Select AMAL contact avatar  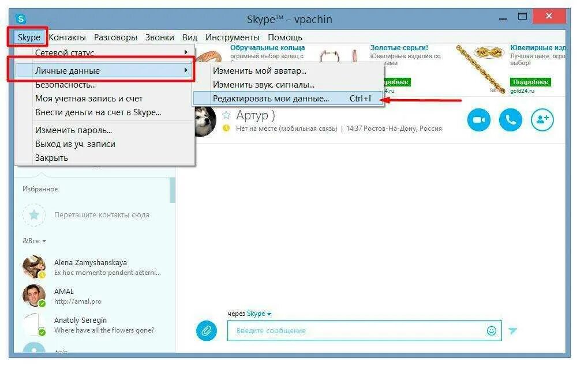click(33, 296)
